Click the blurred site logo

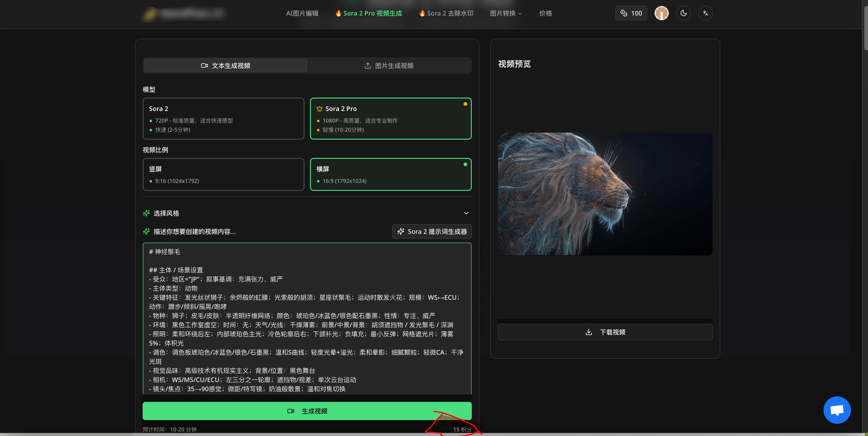tap(184, 13)
